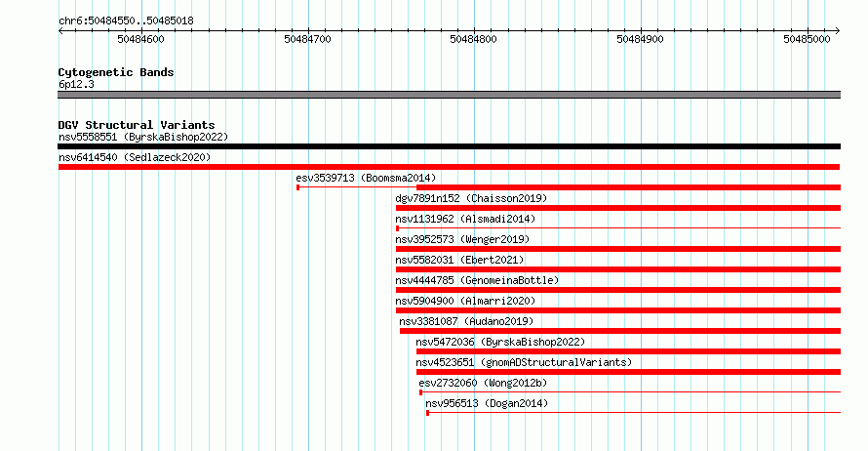Click the Cytogenetic Bands track title
This screenshot has width=868, height=451.
[116, 72]
